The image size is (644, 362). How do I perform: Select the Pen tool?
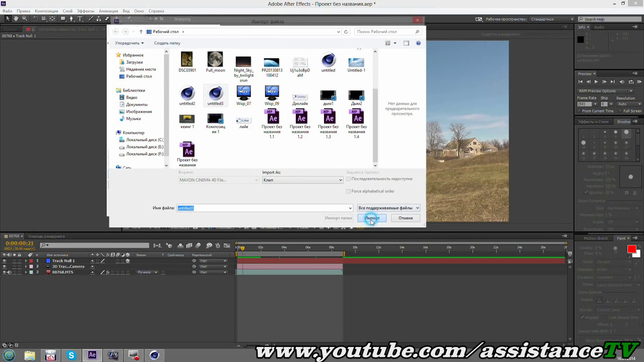coord(71,19)
